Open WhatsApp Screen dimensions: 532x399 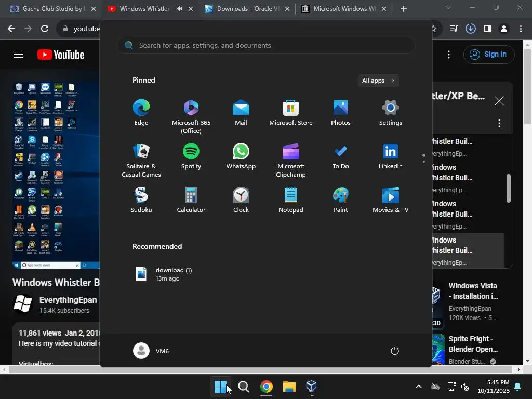pos(241,156)
